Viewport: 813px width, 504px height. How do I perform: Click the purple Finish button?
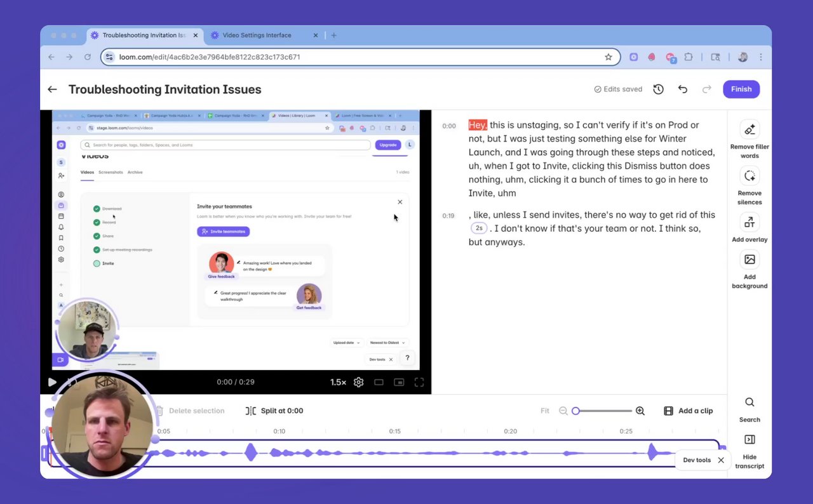click(741, 90)
